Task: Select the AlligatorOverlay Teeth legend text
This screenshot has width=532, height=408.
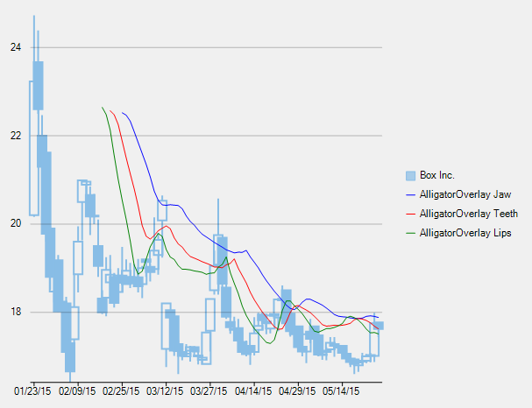Action: [x=469, y=214]
